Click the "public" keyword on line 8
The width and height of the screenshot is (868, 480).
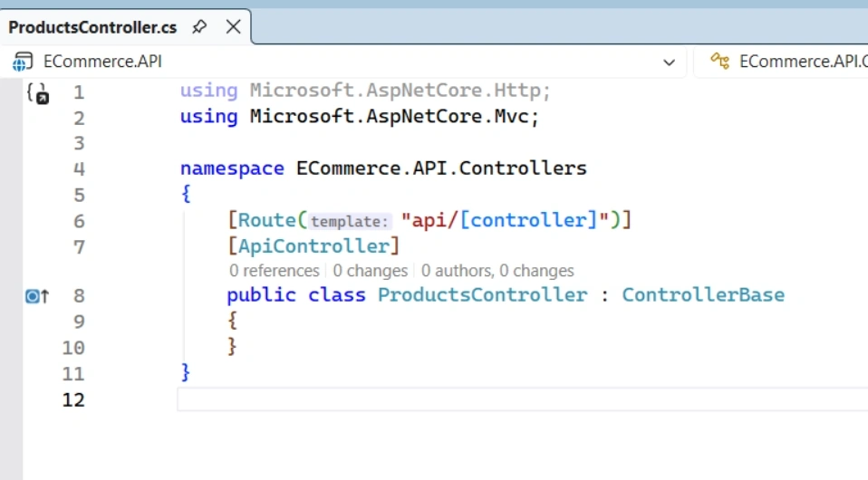(x=261, y=295)
